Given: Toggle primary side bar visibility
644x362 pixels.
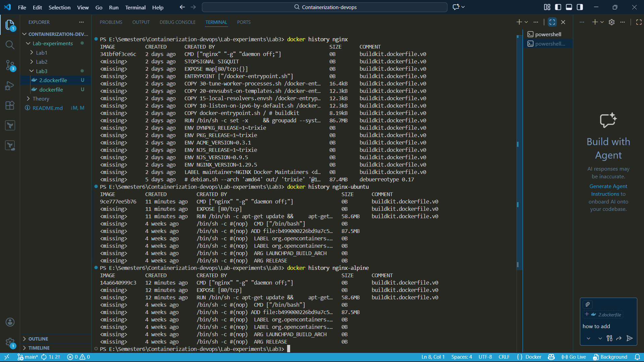Looking at the screenshot, I should 558,7.
